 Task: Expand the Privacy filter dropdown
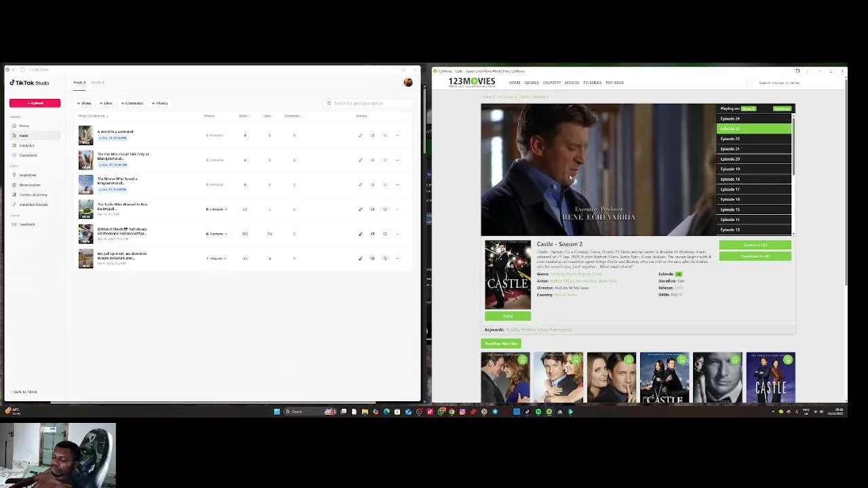point(160,103)
